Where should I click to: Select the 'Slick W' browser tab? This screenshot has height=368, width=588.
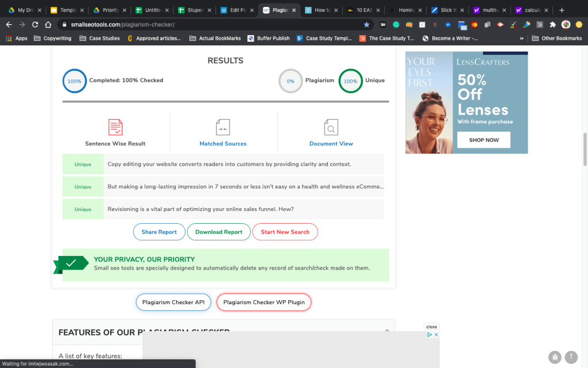click(x=447, y=10)
